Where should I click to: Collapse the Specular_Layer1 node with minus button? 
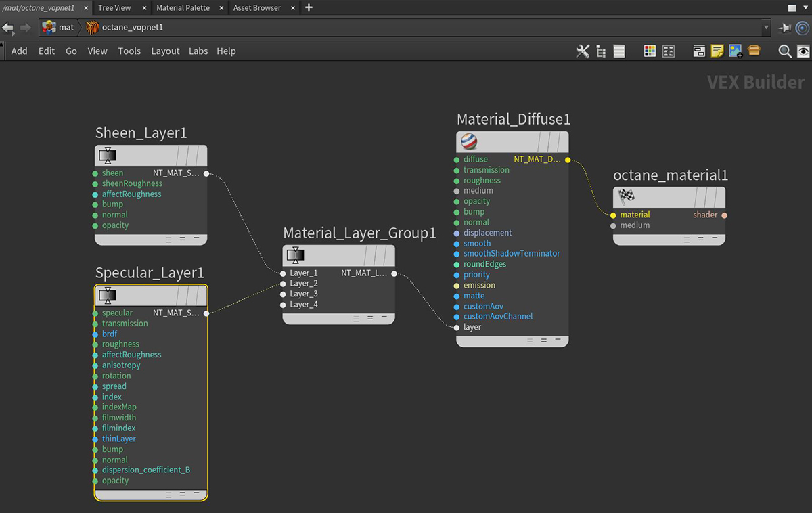197,494
